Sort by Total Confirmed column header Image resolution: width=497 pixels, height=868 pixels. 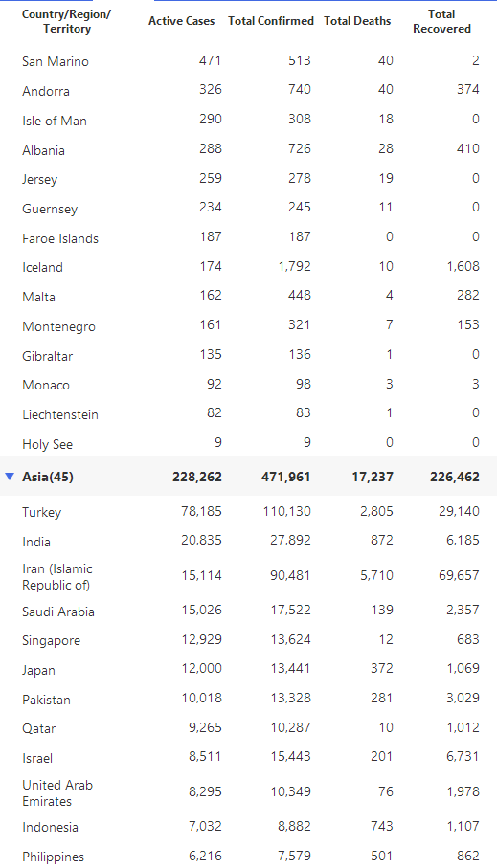(271, 21)
